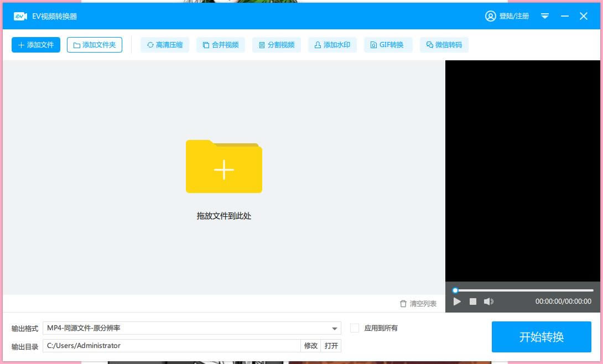Select the 微信转码 (WeChat transcode) tool

pyautogui.click(x=444, y=45)
